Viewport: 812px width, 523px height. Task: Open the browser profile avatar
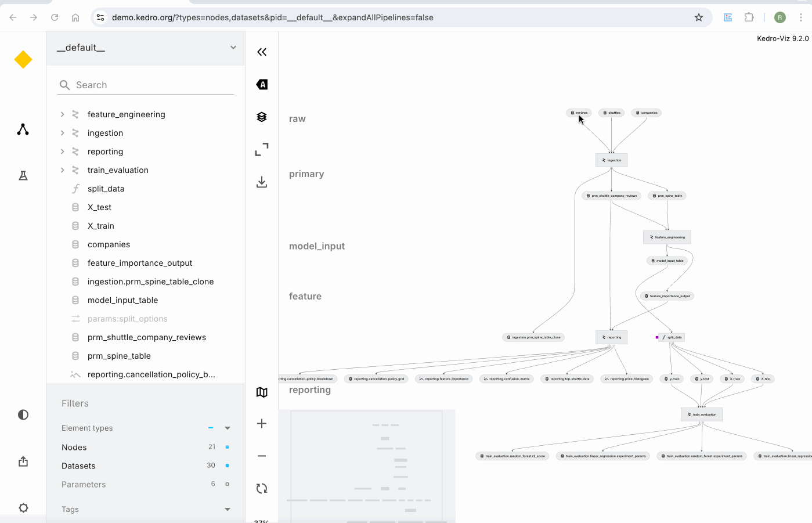(x=780, y=17)
